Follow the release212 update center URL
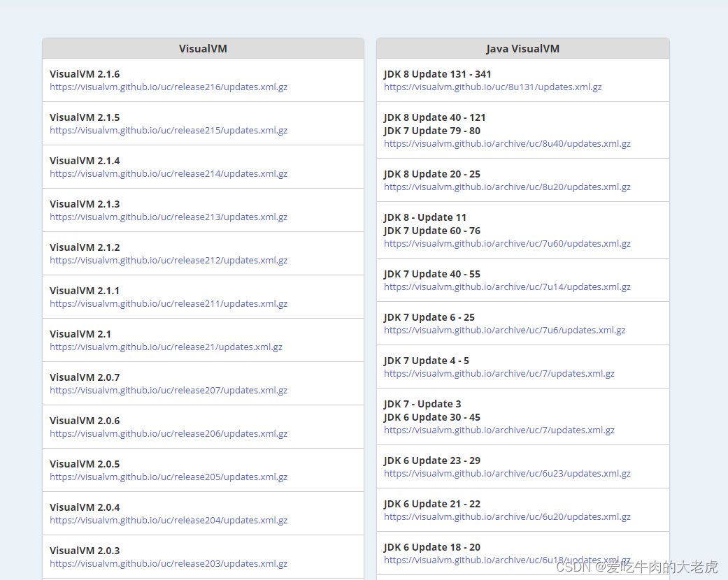Image resolution: width=728 pixels, height=580 pixels. click(x=169, y=261)
